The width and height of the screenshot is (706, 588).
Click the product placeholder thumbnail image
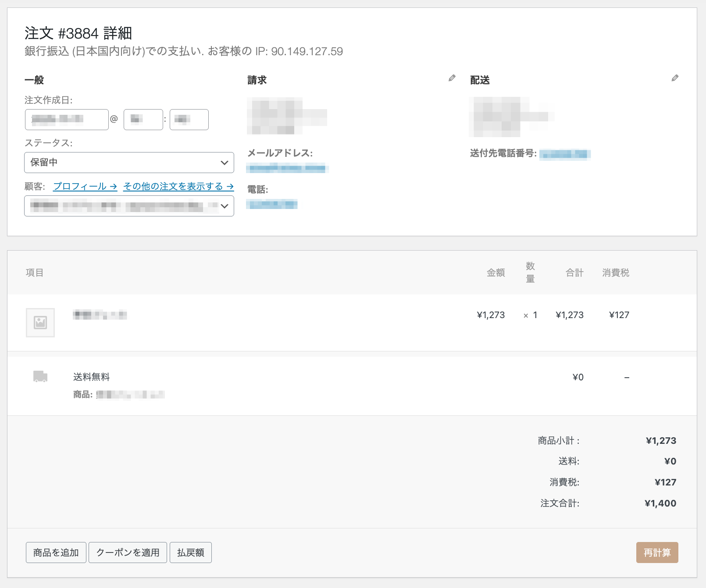coord(40,322)
